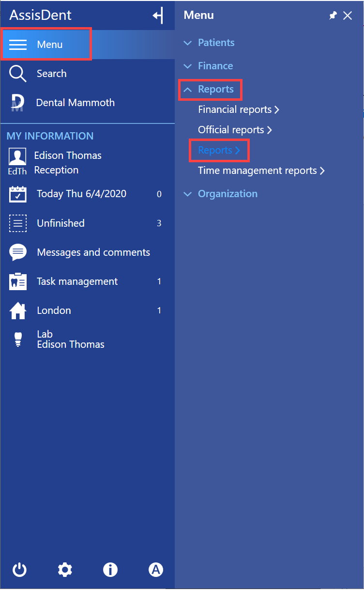
Task: Click the Task management clipboard icon
Action: [x=18, y=281]
